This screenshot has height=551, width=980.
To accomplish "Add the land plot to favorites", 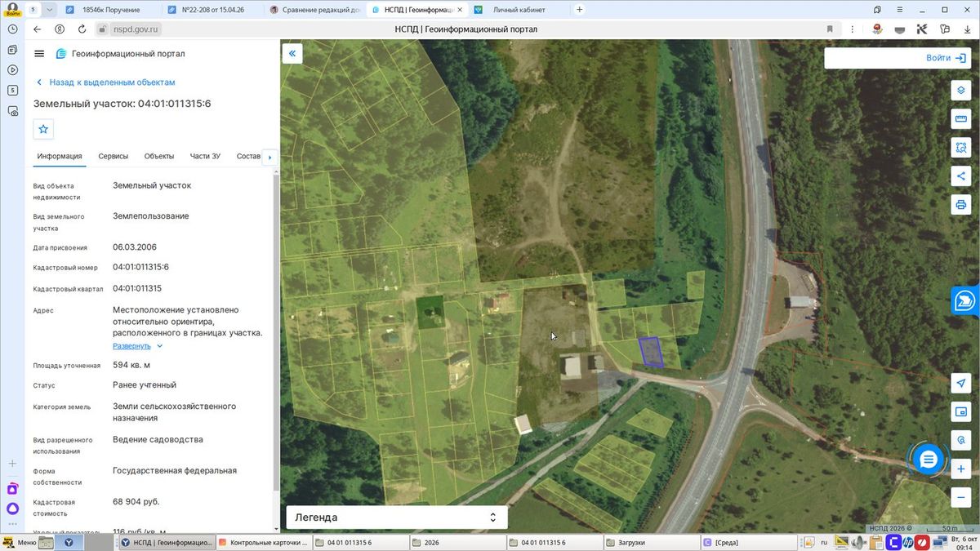I will coord(44,129).
